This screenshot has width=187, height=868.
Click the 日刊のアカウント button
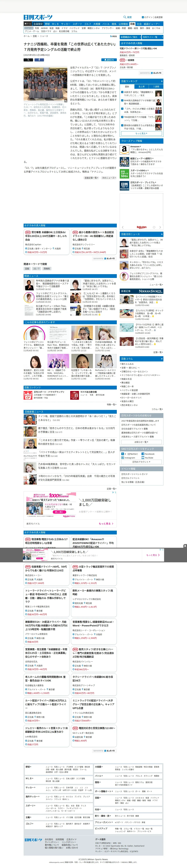(x=141, y=462)
